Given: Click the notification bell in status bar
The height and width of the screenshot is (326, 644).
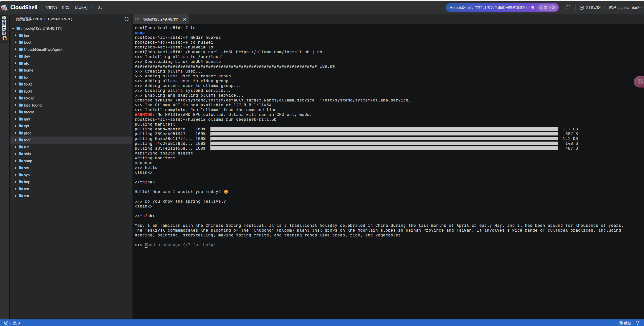Looking at the screenshot, I should [x=637, y=323].
